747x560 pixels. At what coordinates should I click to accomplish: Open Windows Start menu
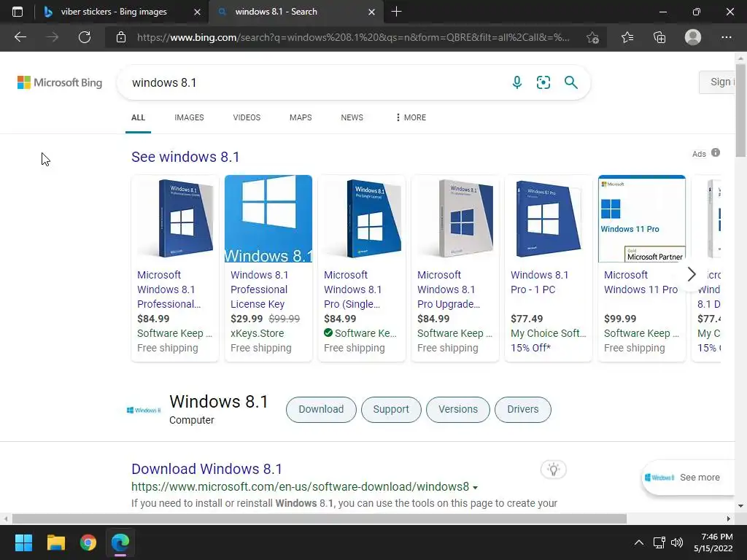(x=23, y=542)
